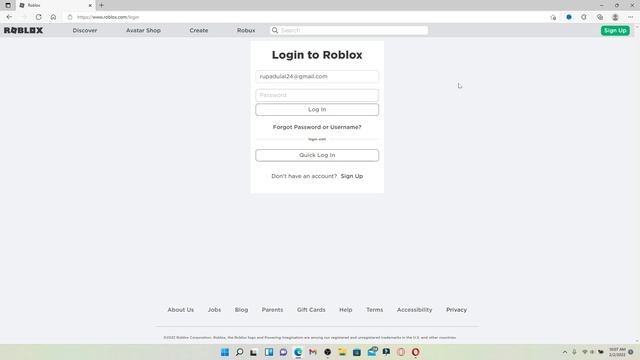This screenshot has height=360, width=640.
Task: Open Forgot Password or Username link
Action: pos(317,127)
